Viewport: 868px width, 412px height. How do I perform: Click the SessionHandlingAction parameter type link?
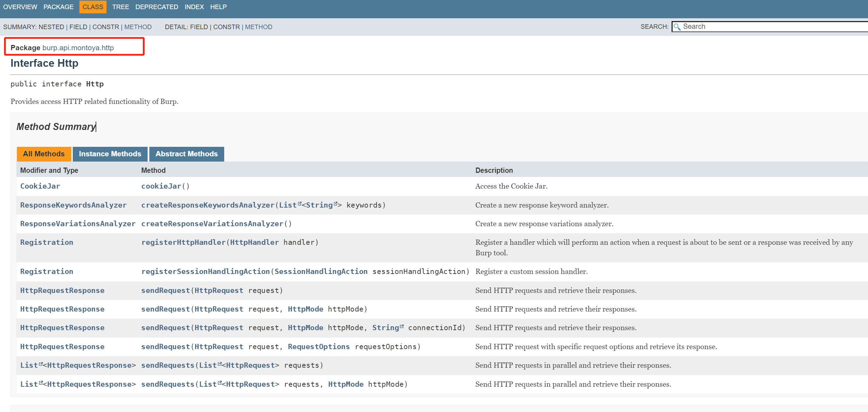(321, 272)
